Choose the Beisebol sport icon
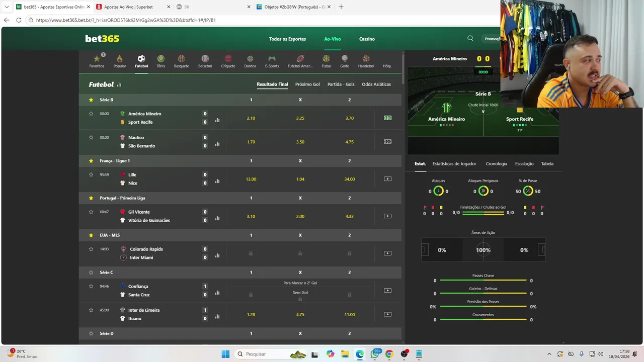 pyautogui.click(x=205, y=61)
